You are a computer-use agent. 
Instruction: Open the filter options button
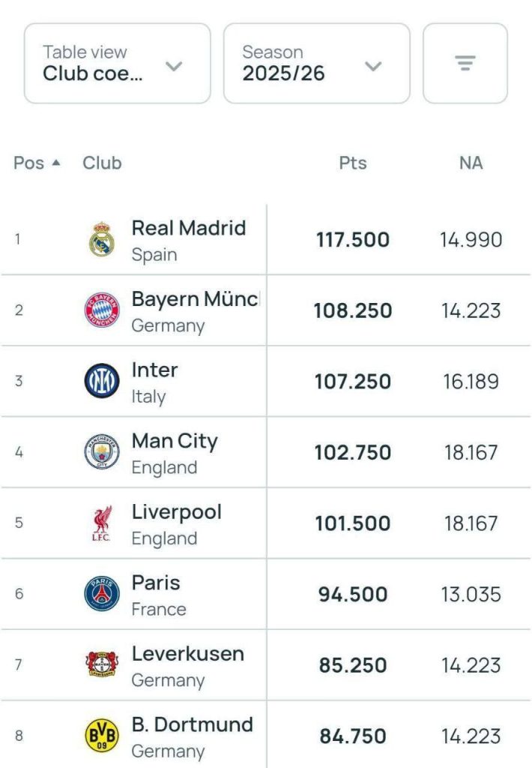465,63
